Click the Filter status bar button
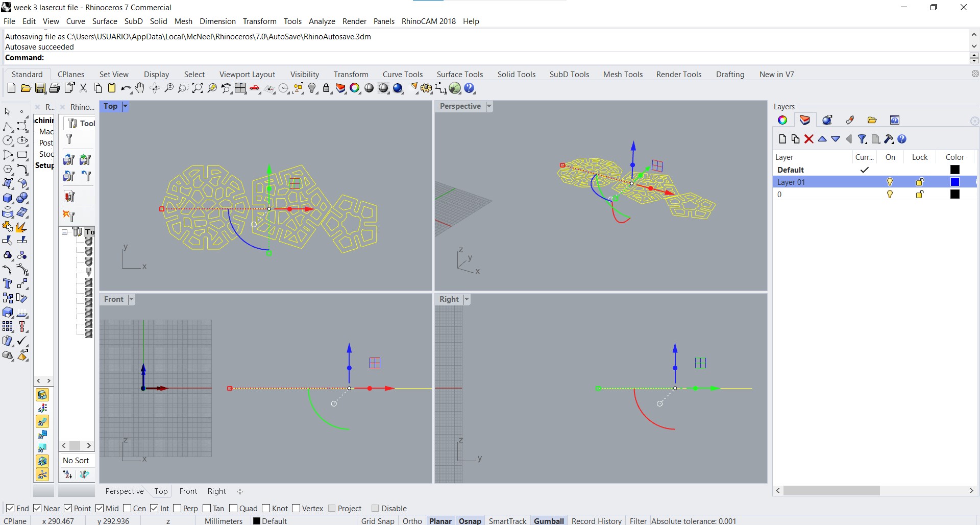The width and height of the screenshot is (980, 525). click(638, 520)
